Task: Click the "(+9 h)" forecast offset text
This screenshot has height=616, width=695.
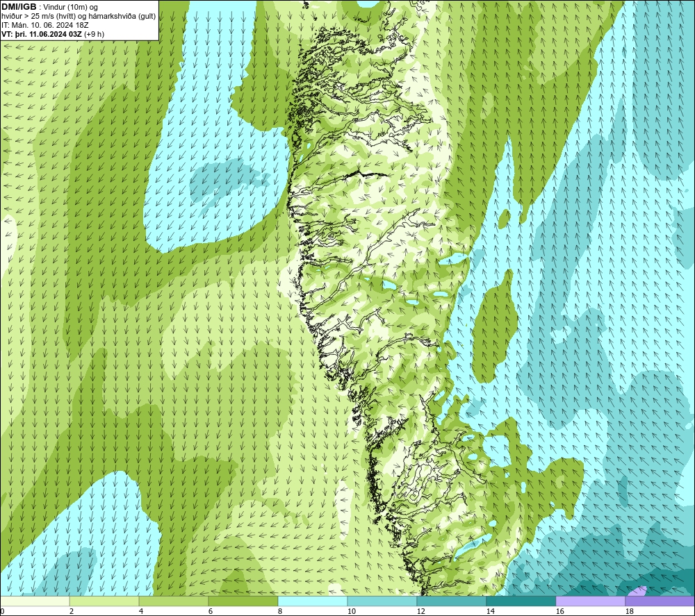Action: [94, 34]
